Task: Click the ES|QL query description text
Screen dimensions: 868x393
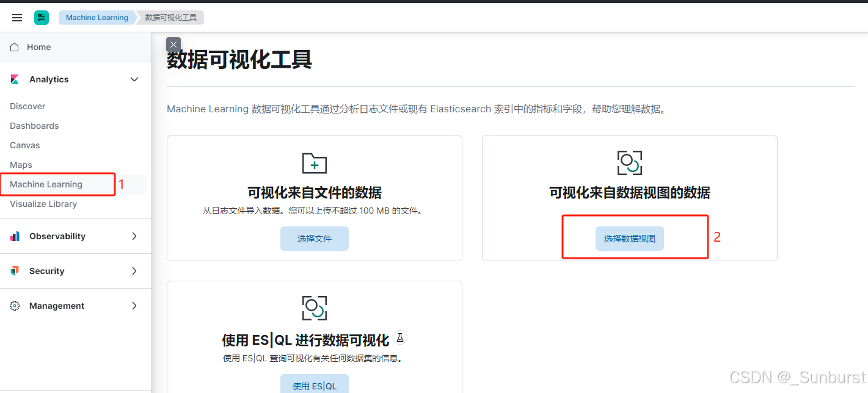Action: [x=315, y=358]
